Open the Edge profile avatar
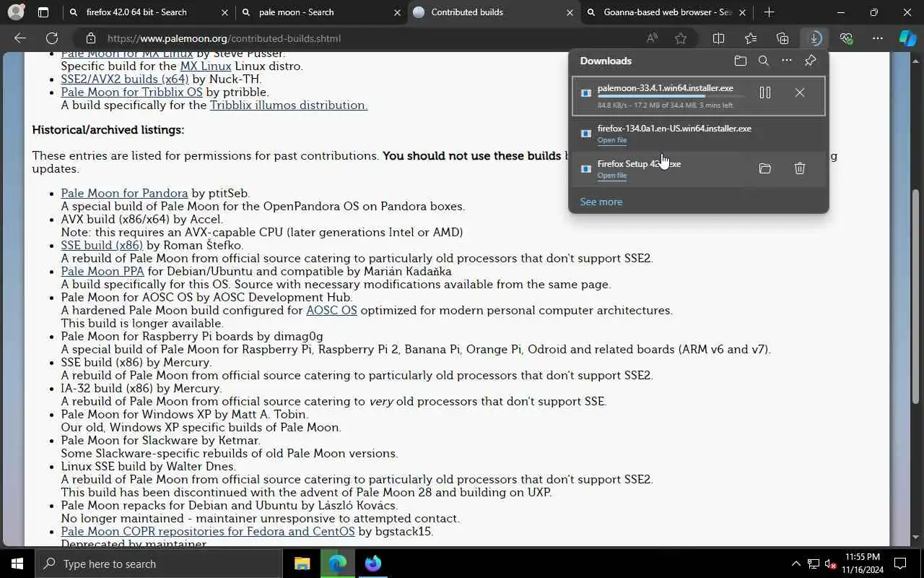This screenshot has height=578, width=924. coord(16,12)
